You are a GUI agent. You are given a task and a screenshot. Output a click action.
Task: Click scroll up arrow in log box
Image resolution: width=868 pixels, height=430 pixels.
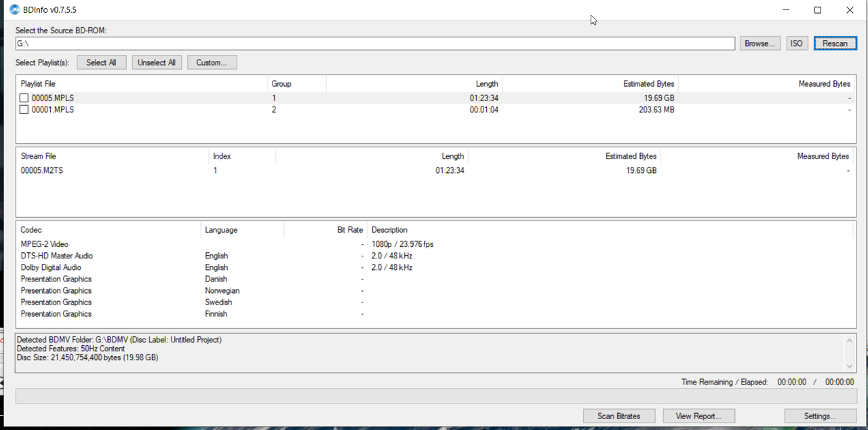pyautogui.click(x=850, y=340)
